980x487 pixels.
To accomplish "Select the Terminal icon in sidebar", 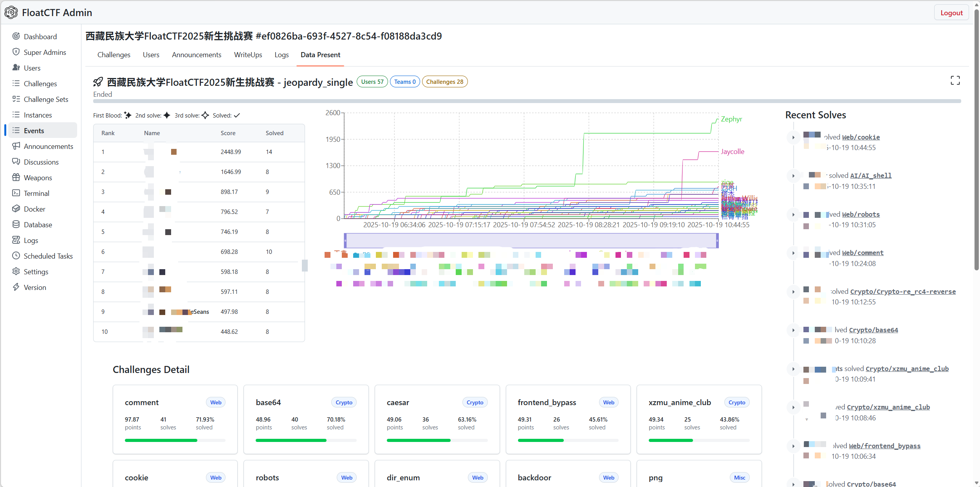I will [16, 193].
